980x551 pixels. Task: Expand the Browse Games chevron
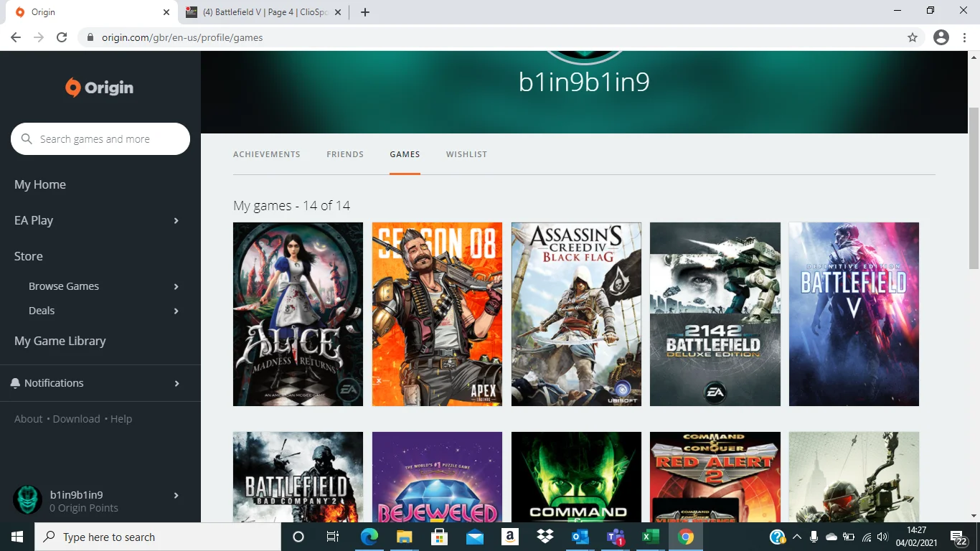coord(176,286)
